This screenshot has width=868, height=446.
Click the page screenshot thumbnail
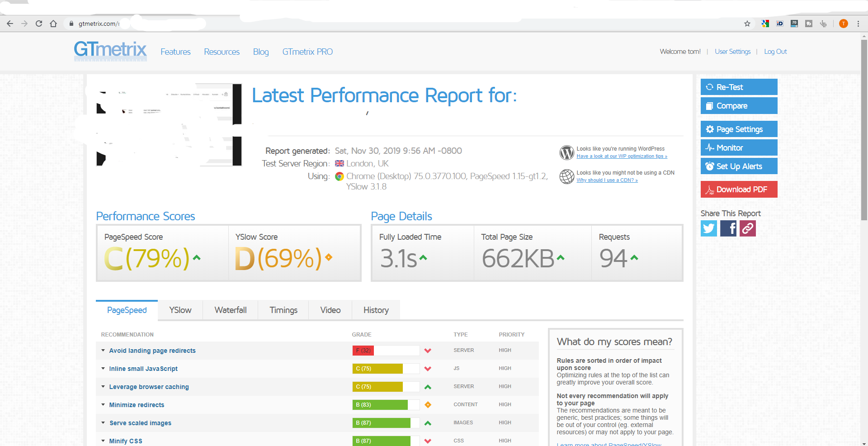click(x=169, y=125)
